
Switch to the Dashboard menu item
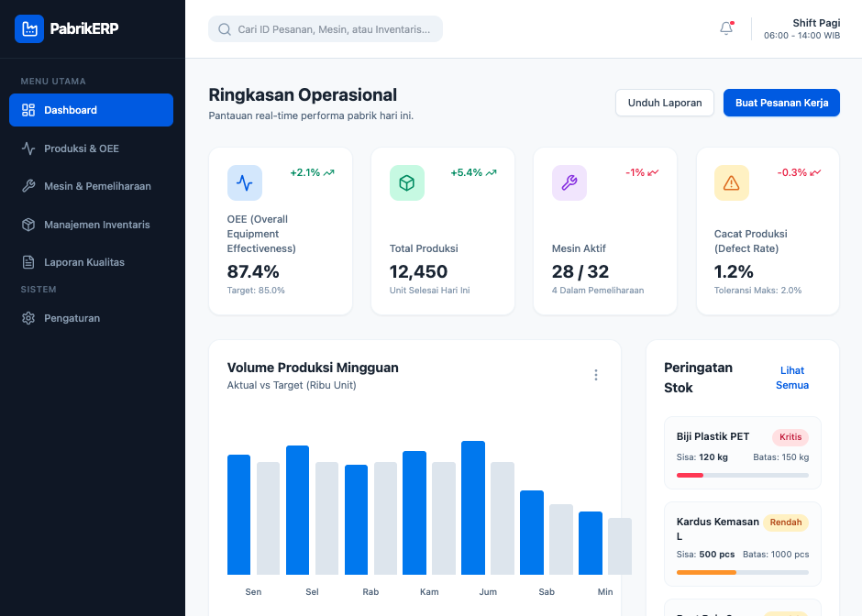pyautogui.click(x=91, y=110)
